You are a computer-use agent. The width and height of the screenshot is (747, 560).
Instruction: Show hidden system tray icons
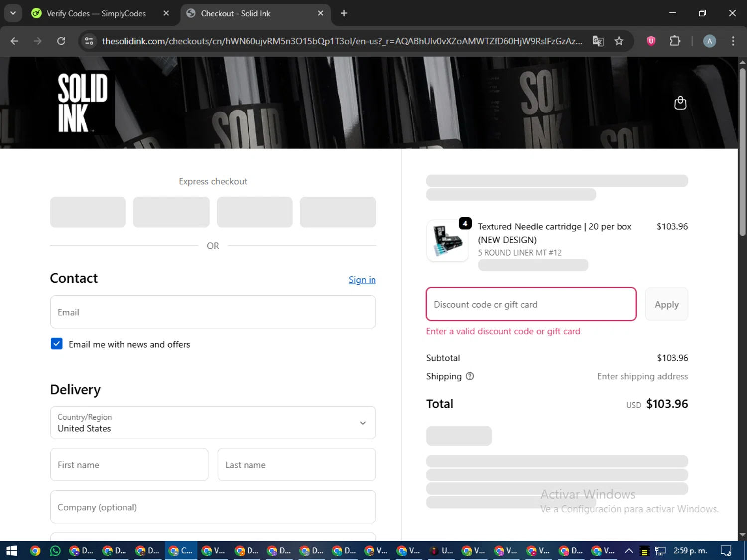pyautogui.click(x=629, y=551)
